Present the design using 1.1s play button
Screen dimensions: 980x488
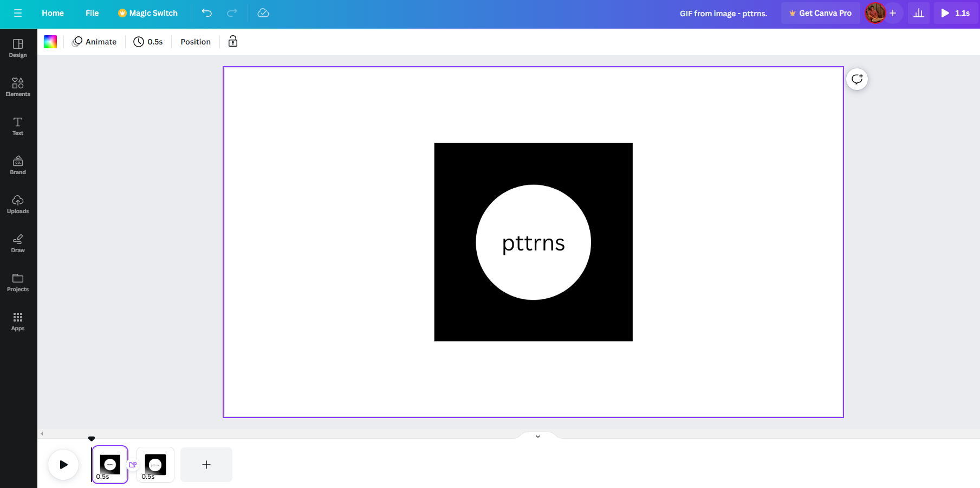pos(955,13)
